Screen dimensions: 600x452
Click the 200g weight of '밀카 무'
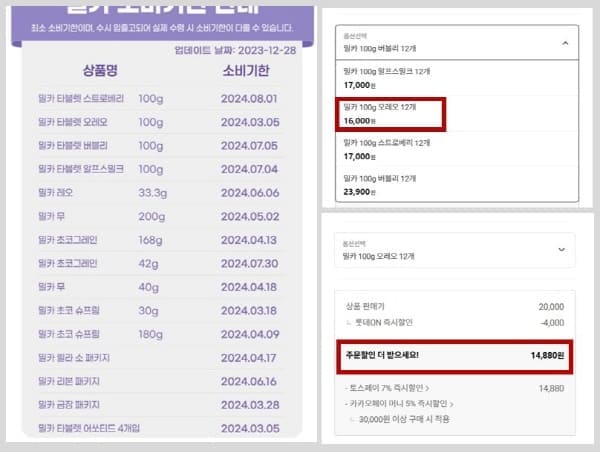[x=152, y=217]
